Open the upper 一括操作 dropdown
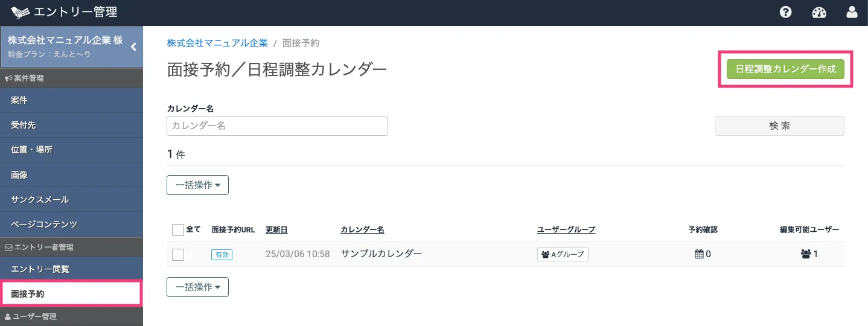The image size is (868, 326). point(197,185)
